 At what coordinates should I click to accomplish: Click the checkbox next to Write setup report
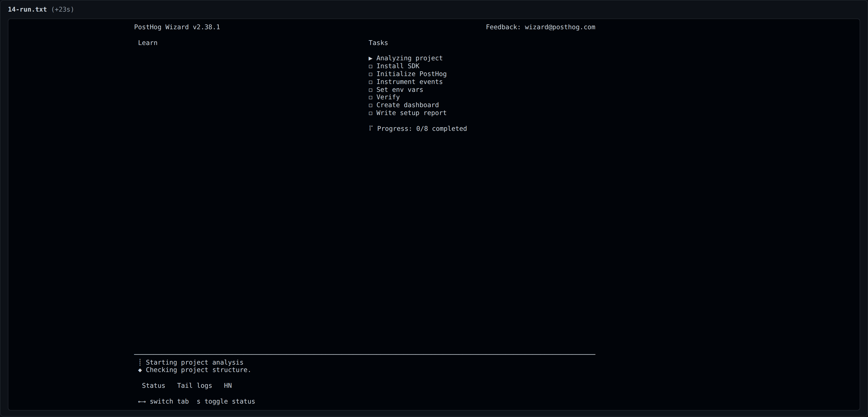(x=370, y=113)
